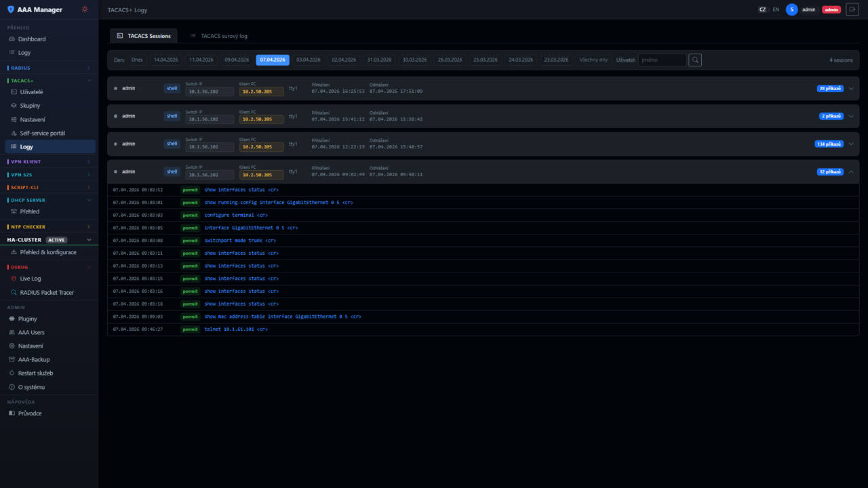The image size is (868, 488).
Task: Open the Pluginy admin page
Action: (x=27, y=319)
